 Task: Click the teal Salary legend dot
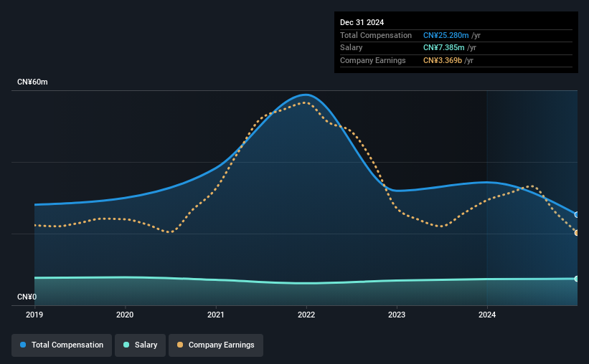pyautogui.click(x=126, y=345)
